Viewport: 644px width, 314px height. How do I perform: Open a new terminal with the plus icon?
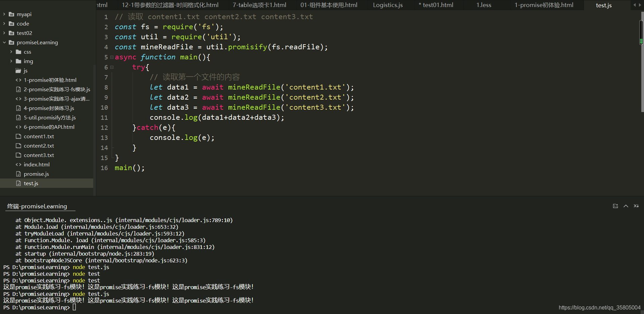pos(615,206)
